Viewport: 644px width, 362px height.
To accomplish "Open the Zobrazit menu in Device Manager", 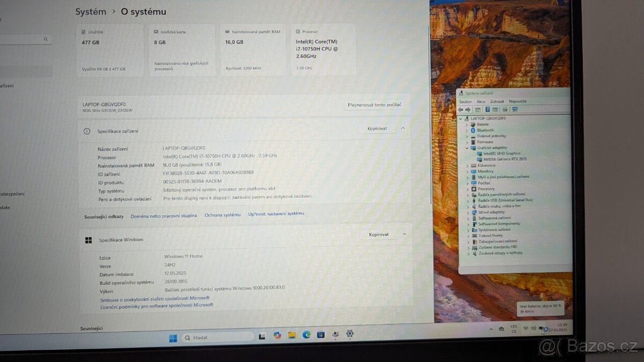I will 497,101.
